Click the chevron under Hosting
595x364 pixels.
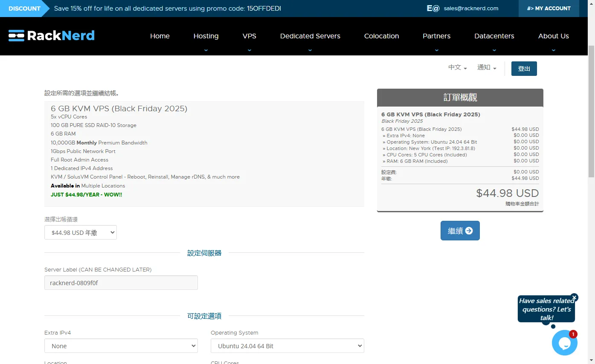(x=206, y=50)
